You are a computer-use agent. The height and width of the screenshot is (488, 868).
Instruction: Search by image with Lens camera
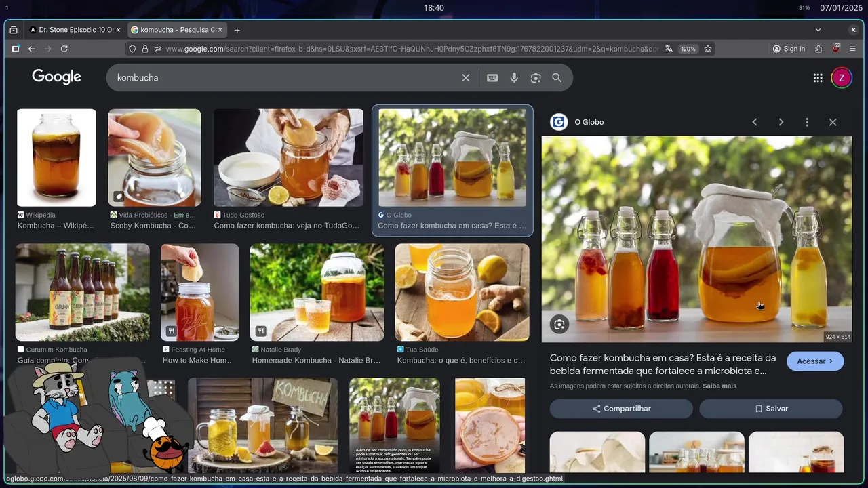coord(536,78)
